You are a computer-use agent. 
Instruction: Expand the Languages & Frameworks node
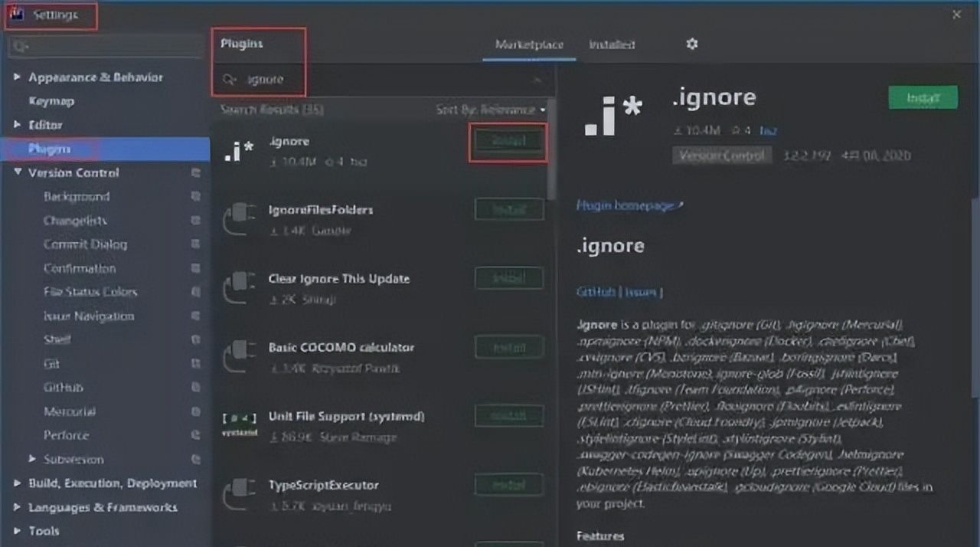coord(18,507)
